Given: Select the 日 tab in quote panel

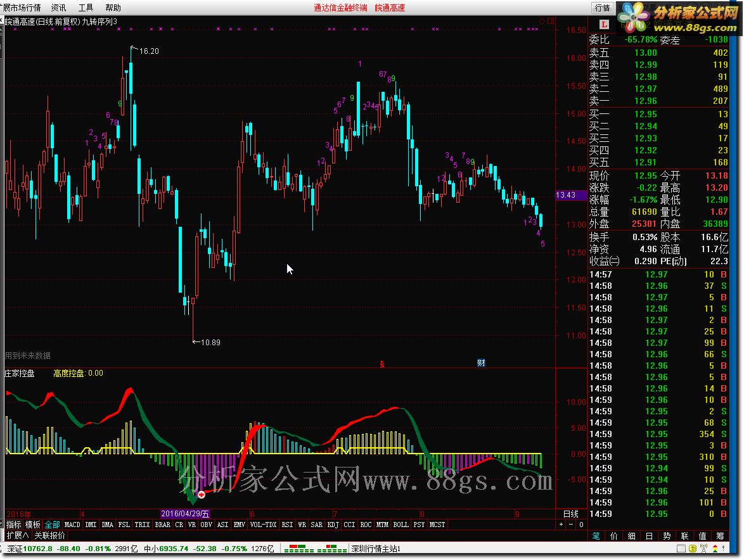Looking at the screenshot, I should (x=649, y=536).
